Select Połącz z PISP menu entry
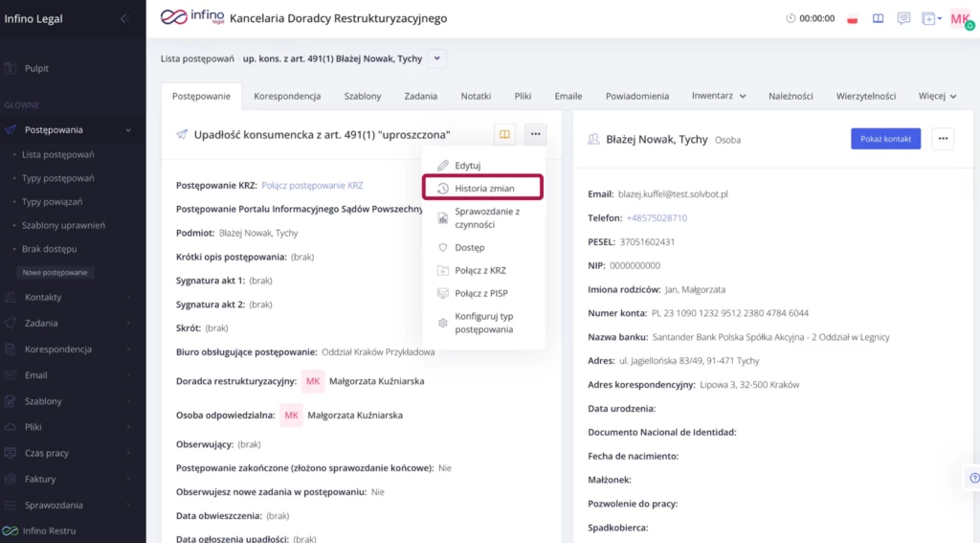Viewport: 980px width, 543px height. [x=482, y=293]
